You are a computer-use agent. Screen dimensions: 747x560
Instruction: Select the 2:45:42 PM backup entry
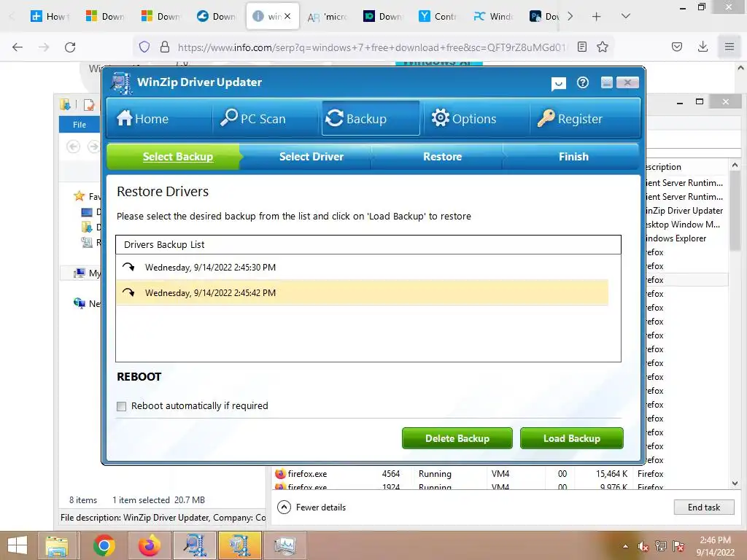[362, 293]
